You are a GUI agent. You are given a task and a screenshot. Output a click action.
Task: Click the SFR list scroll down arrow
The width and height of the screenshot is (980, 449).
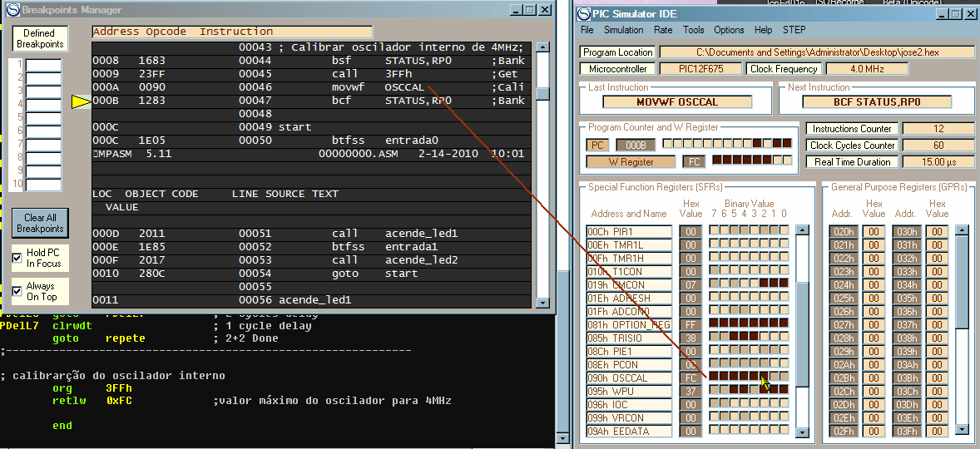(802, 432)
